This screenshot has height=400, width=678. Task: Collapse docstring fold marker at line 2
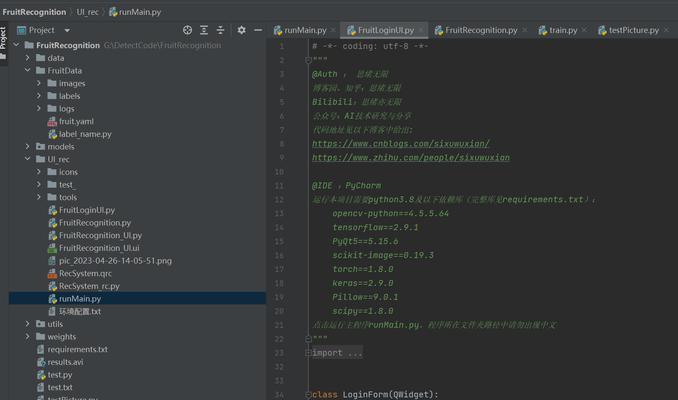(308, 60)
